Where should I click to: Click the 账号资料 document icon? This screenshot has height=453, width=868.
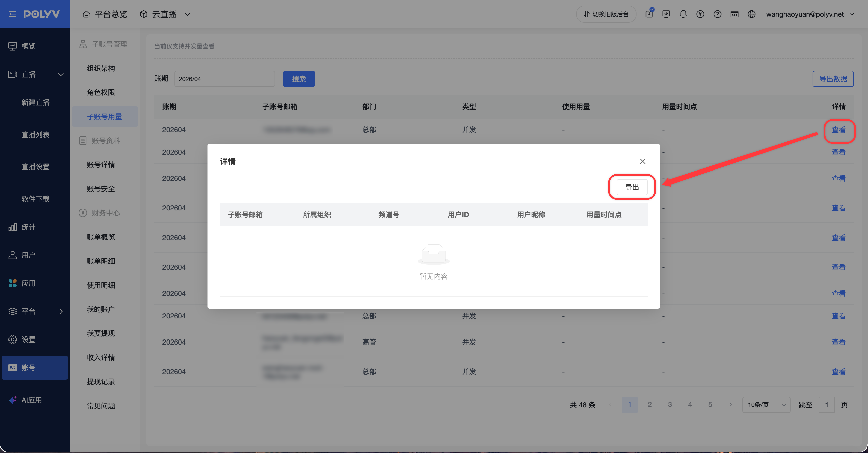(83, 141)
